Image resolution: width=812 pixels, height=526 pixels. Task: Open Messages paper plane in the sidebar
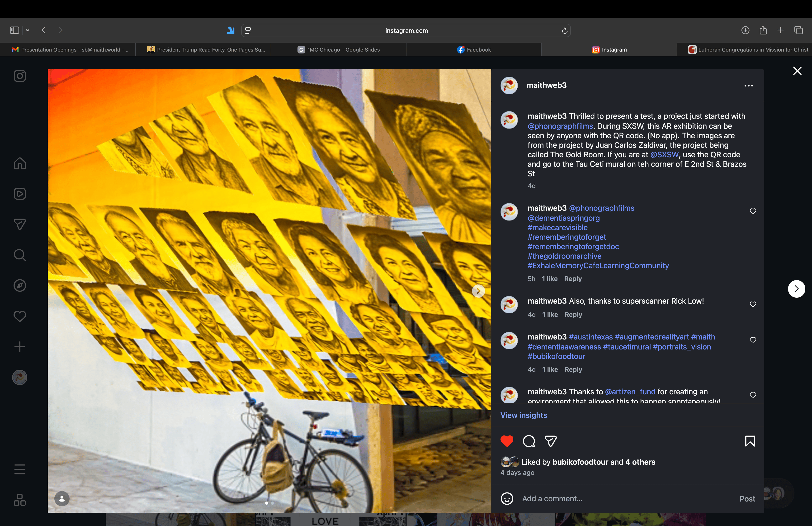(x=20, y=224)
